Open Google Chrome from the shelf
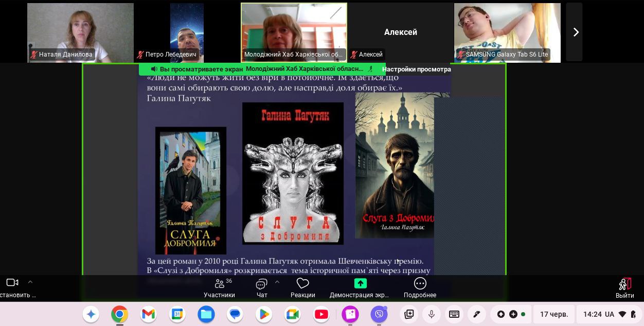The height and width of the screenshot is (326, 644). tap(120, 314)
